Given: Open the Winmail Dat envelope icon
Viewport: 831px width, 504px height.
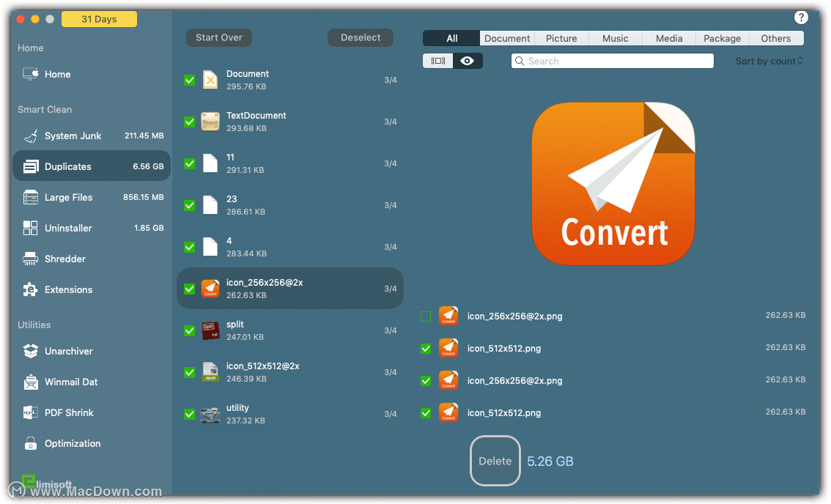Looking at the screenshot, I should coord(31,382).
